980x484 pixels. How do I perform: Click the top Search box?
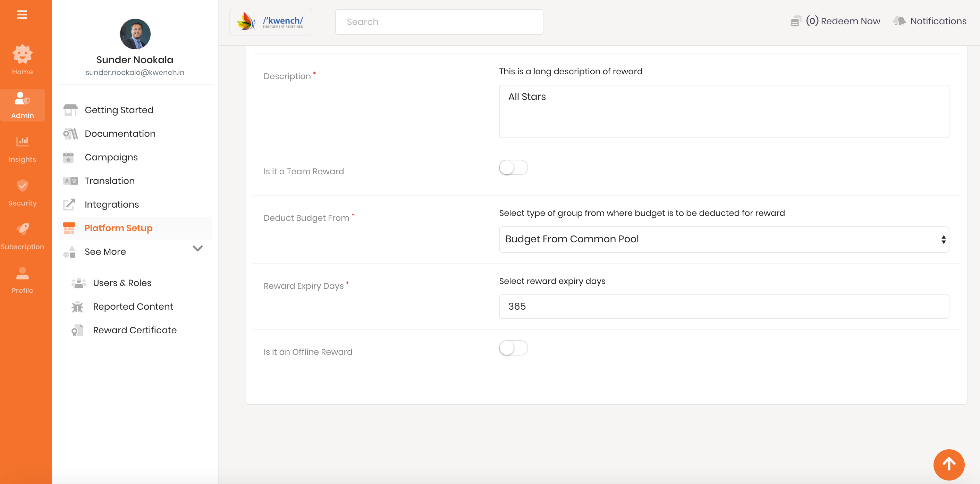(x=439, y=22)
